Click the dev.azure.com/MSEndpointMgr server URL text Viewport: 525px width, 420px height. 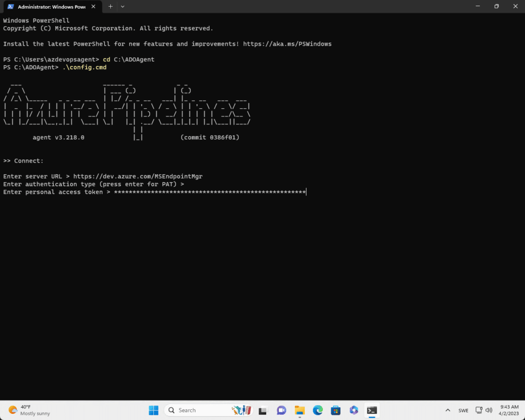click(x=138, y=176)
